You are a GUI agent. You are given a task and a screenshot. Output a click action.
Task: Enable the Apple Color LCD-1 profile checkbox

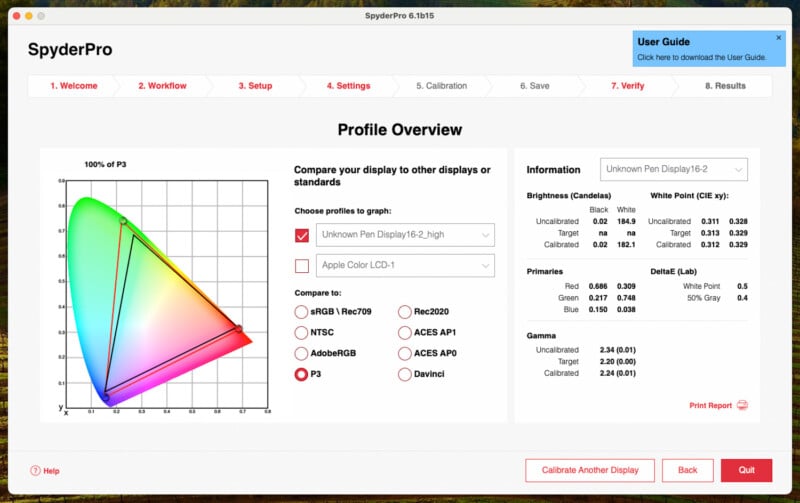[x=302, y=266]
